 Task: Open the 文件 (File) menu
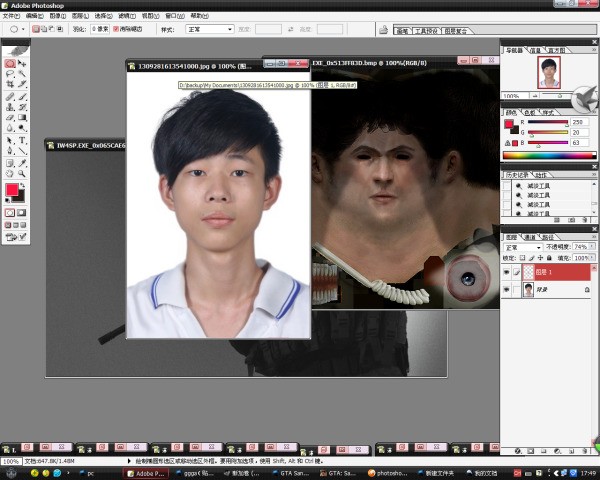(9, 16)
